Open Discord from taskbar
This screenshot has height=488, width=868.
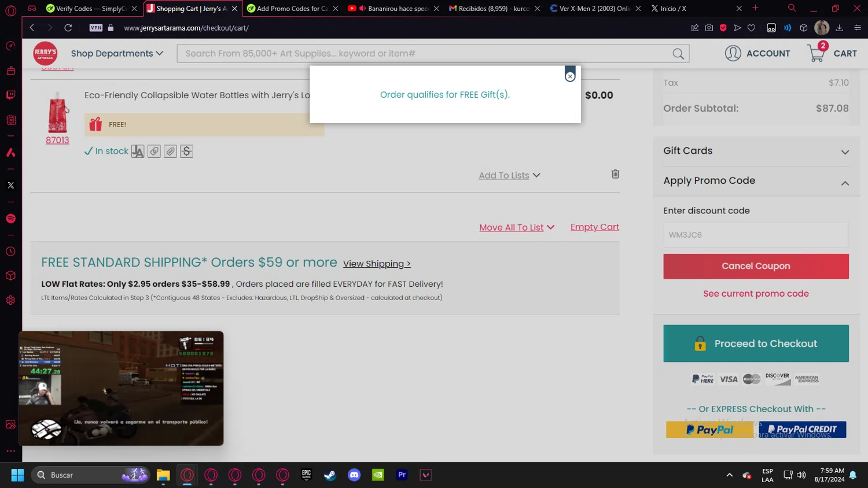point(354,475)
